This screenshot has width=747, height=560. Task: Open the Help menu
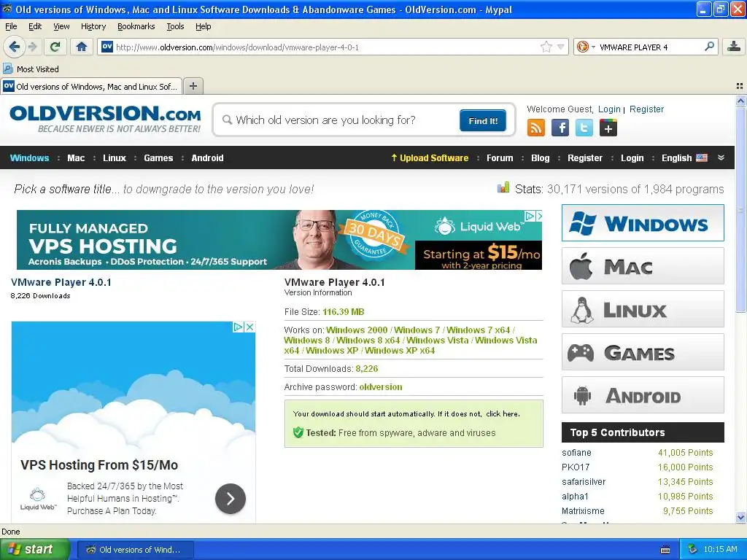tap(204, 26)
